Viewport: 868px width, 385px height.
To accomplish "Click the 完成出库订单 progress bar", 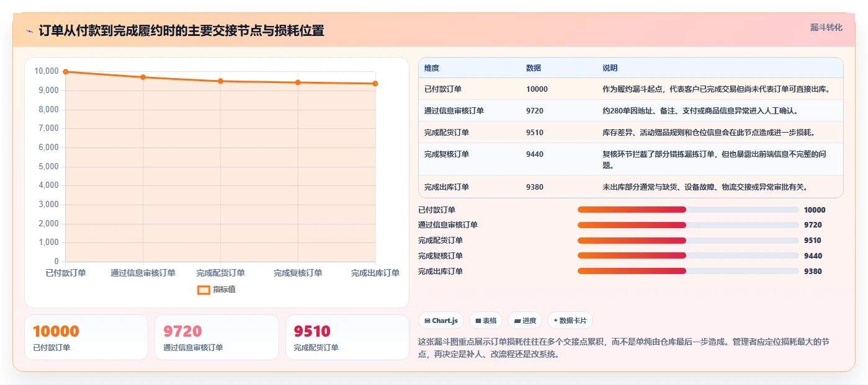I will pos(688,271).
